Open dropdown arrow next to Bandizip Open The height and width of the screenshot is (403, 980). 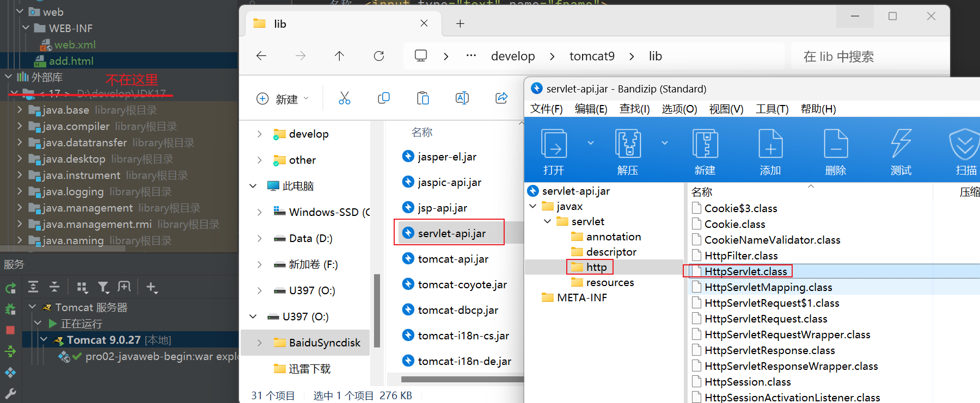click(591, 143)
